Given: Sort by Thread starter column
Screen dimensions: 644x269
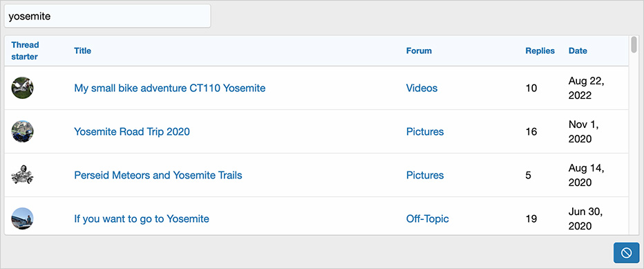Looking at the screenshot, I should point(25,50).
